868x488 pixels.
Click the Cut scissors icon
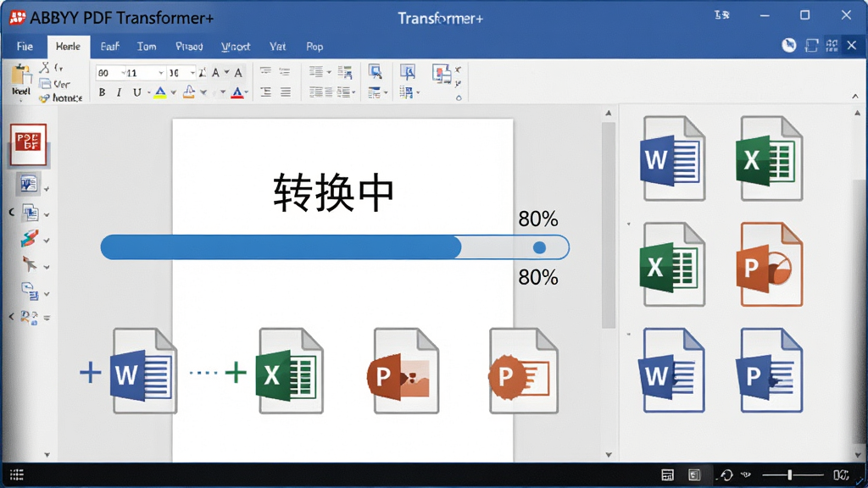coord(45,68)
